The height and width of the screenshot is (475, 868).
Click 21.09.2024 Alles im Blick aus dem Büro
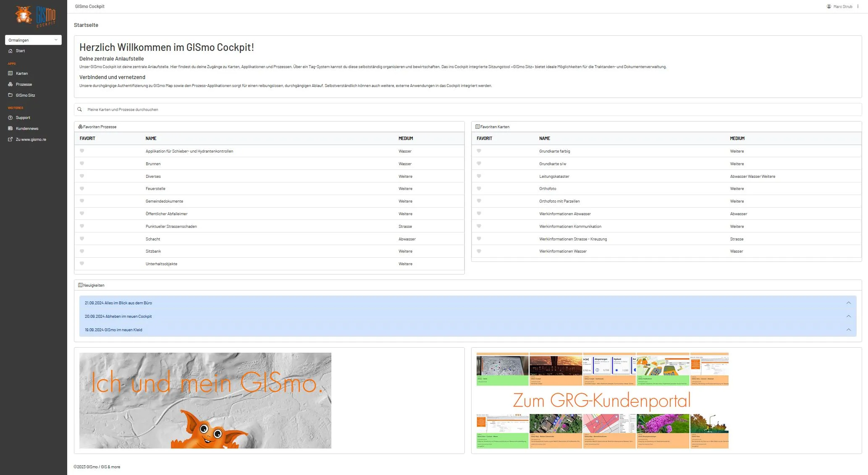point(118,303)
